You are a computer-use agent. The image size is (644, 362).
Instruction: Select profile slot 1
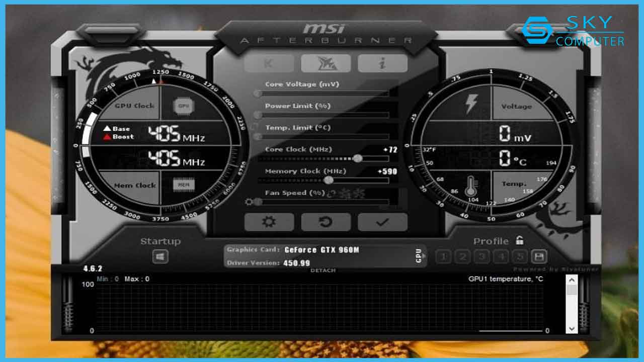tap(443, 257)
